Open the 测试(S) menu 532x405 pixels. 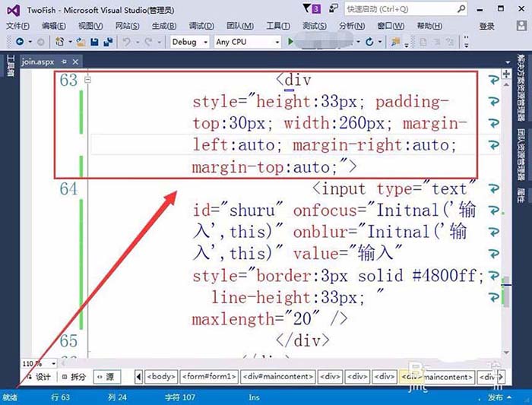point(315,26)
